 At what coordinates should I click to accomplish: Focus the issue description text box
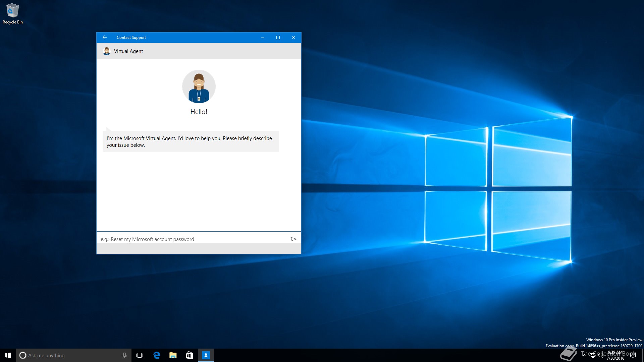pyautogui.click(x=193, y=239)
